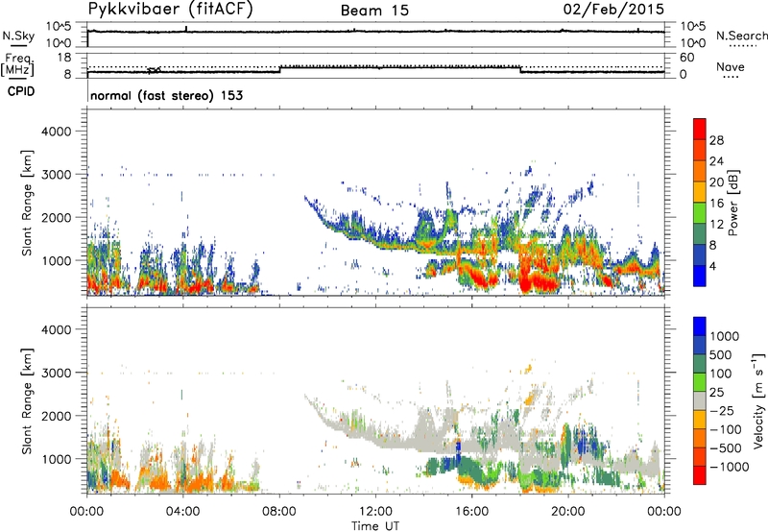Screen dimensions: 768x532
Task: Click the "3000" tick of the power panel
Action: click(x=57, y=175)
